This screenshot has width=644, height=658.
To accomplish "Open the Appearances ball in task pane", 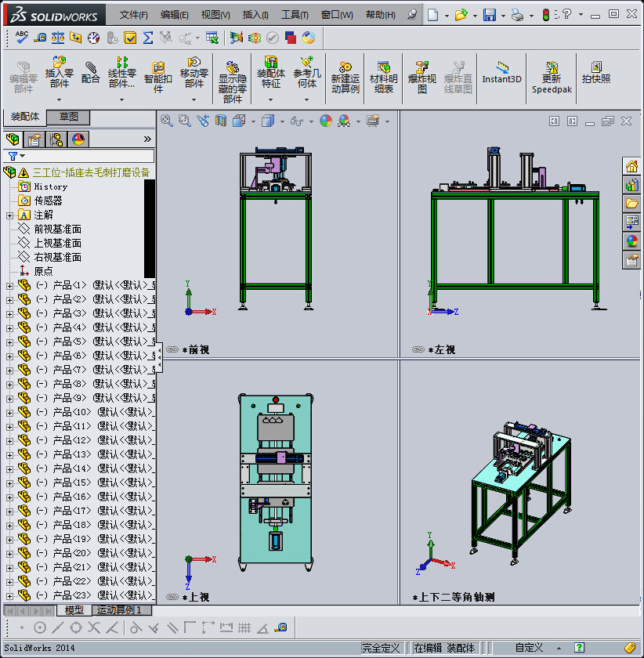I will [x=631, y=241].
